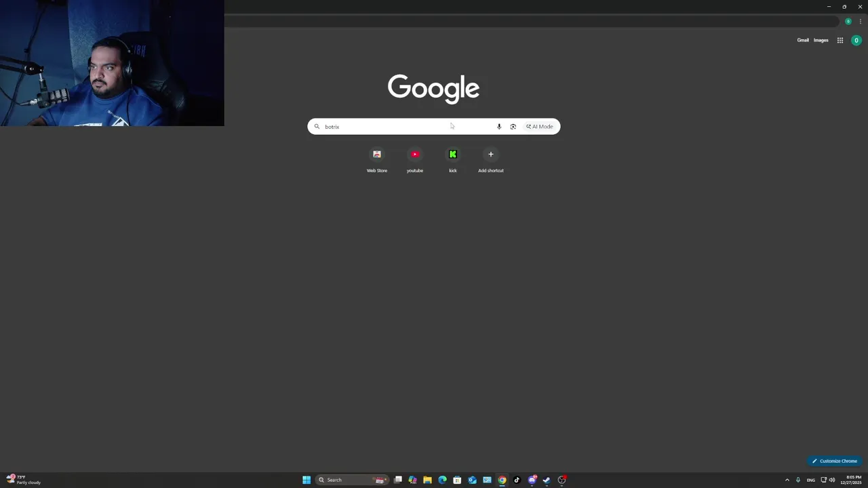Open the Web Store shortcut
Screen dimensions: 868x488
point(377,161)
